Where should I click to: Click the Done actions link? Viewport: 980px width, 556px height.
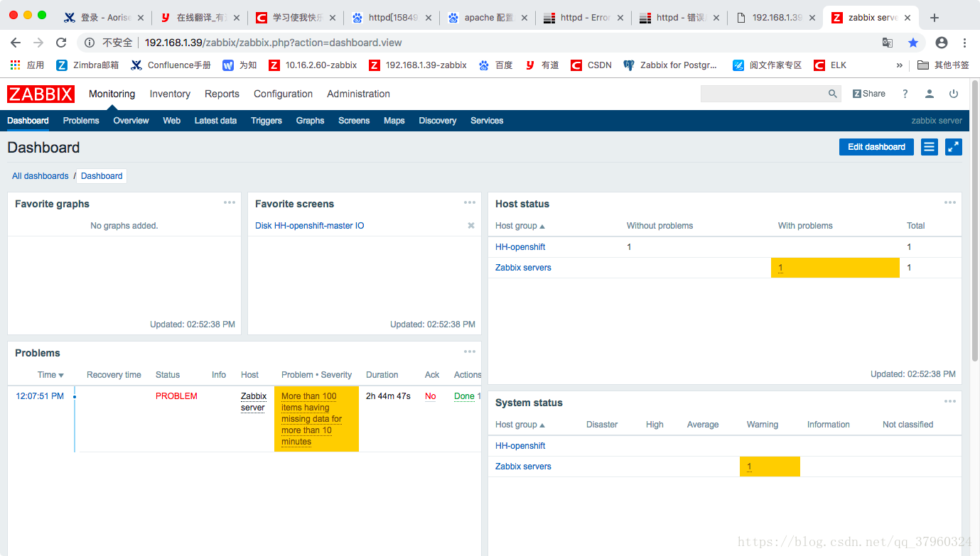click(x=464, y=396)
